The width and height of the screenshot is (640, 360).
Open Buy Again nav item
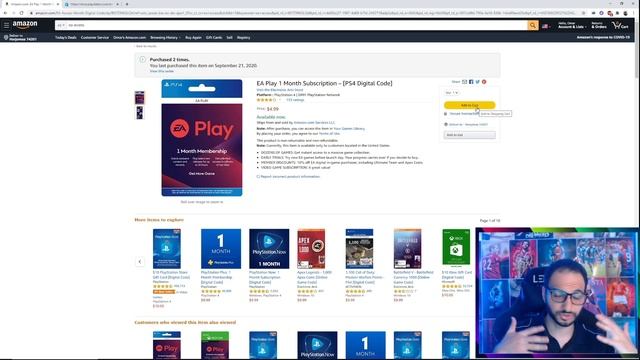[x=193, y=38]
